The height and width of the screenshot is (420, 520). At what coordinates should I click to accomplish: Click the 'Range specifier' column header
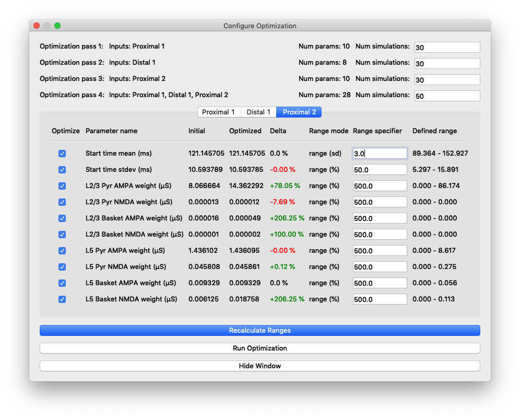point(377,131)
